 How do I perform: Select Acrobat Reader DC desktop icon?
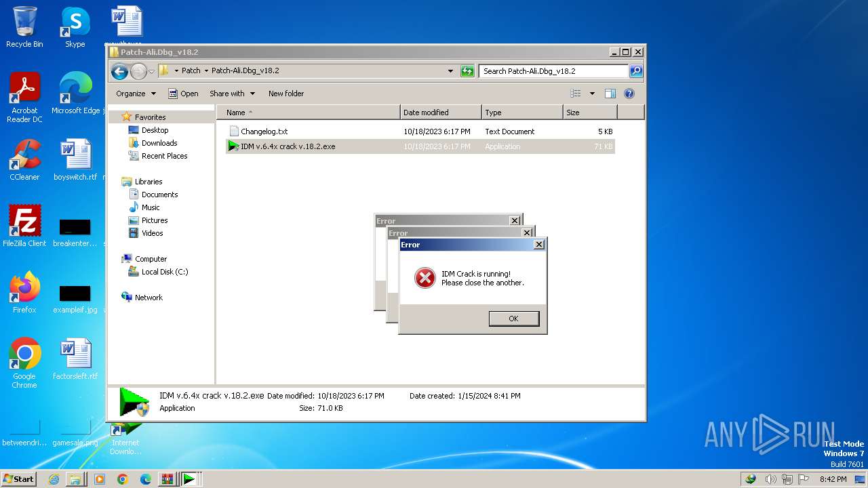tap(24, 97)
